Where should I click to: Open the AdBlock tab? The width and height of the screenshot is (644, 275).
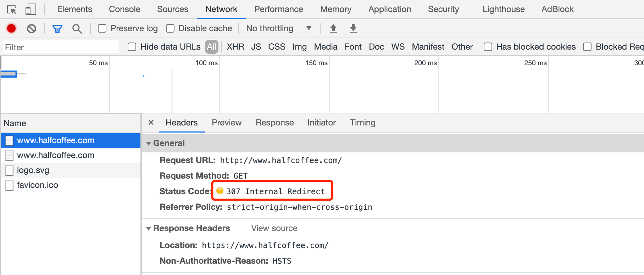[x=557, y=9]
